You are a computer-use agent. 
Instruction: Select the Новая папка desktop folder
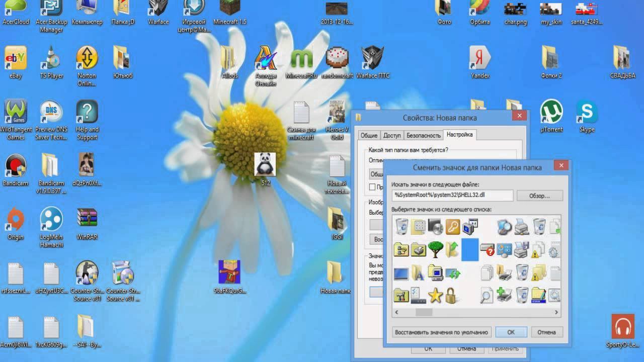pos(336,277)
